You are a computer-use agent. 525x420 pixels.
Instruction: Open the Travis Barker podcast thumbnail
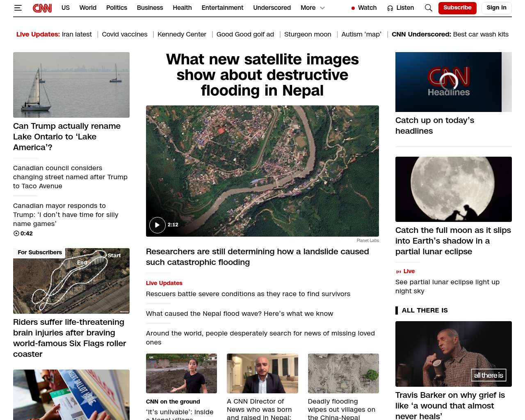click(454, 354)
